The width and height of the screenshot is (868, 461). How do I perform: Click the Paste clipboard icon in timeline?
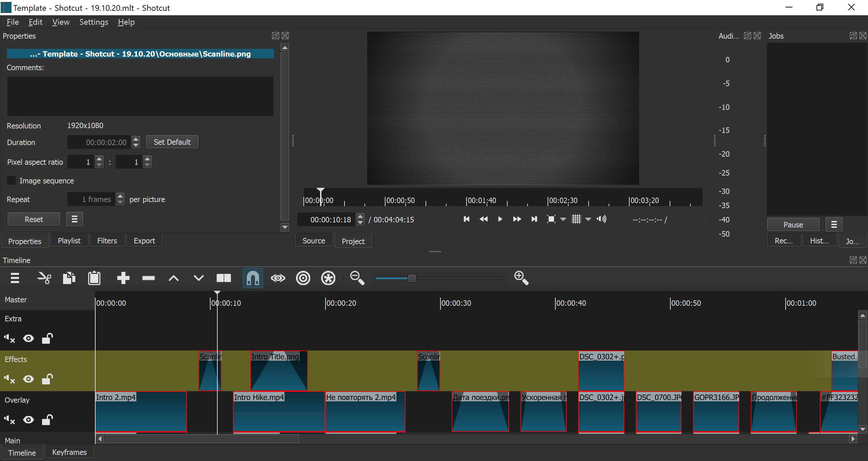pos(94,278)
